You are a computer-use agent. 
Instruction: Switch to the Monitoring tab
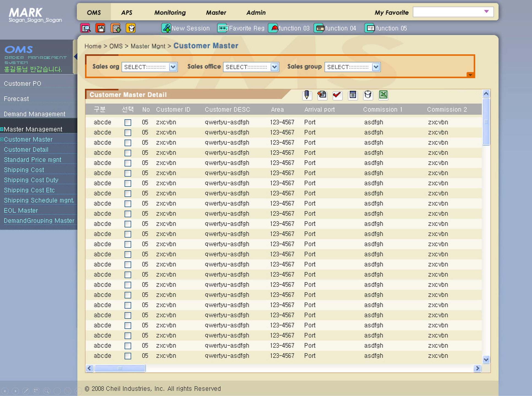pos(170,13)
